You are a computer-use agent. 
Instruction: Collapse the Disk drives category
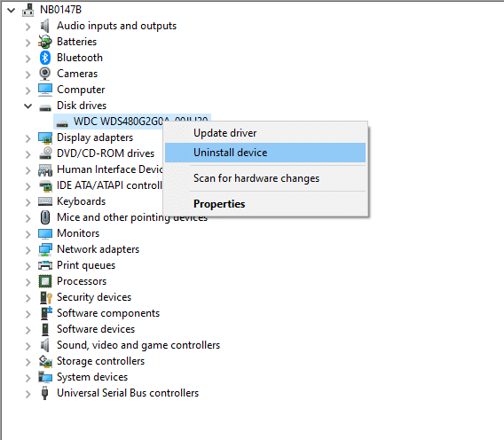pyautogui.click(x=28, y=106)
